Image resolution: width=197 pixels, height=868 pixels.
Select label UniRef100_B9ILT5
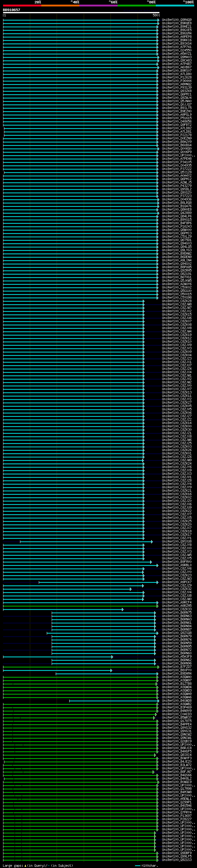click(177, 108)
